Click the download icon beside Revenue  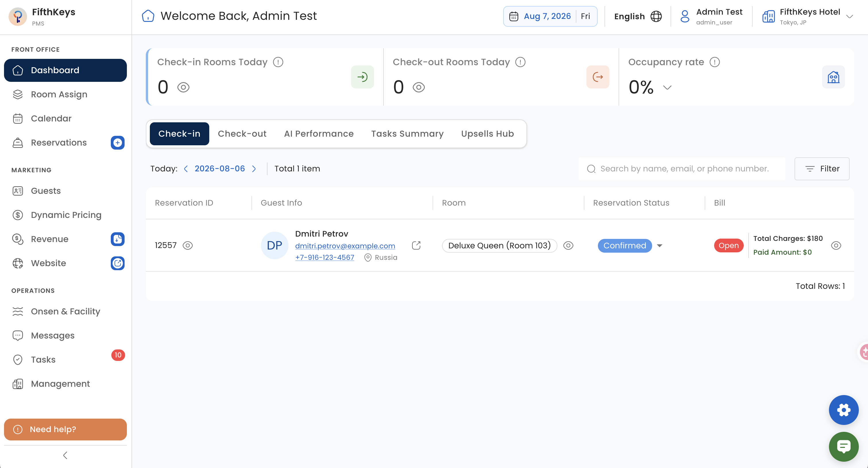(x=117, y=239)
